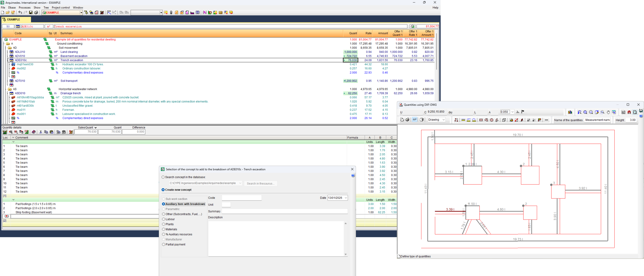The width and height of the screenshot is (644, 276).
Task: Open the Processes menu
Action: coord(25,8)
